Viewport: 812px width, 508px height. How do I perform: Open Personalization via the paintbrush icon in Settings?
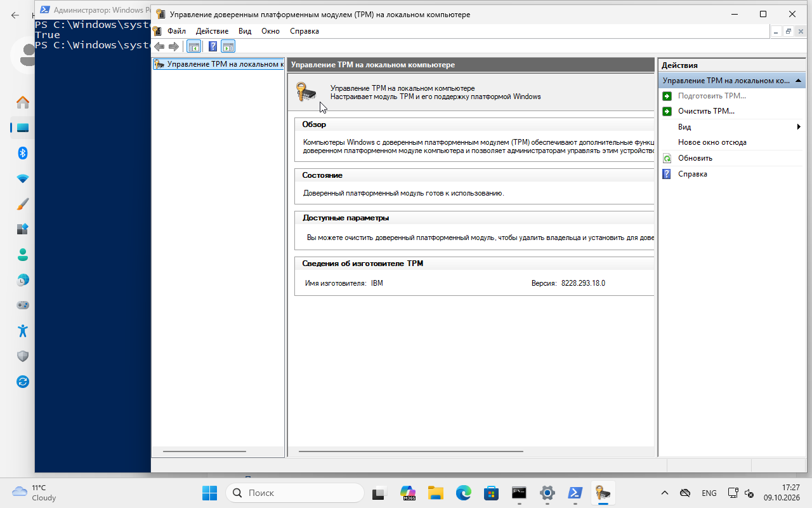(23, 204)
